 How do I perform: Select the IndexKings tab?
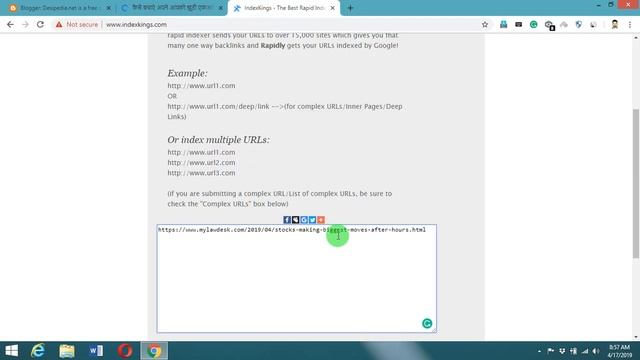pyautogui.click(x=283, y=8)
